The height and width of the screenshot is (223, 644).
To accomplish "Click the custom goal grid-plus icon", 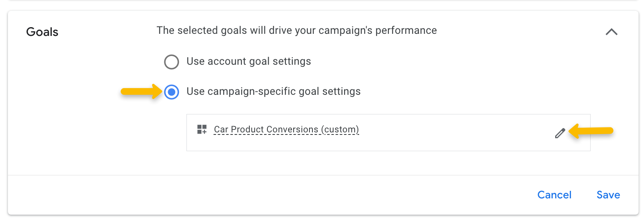I will pyautogui.click(x=202, y=129).
